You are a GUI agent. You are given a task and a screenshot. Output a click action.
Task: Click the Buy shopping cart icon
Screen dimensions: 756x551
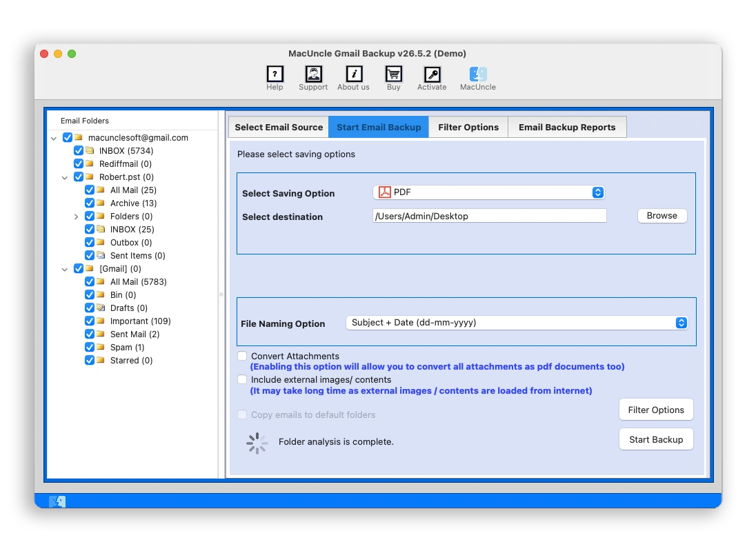393,74
